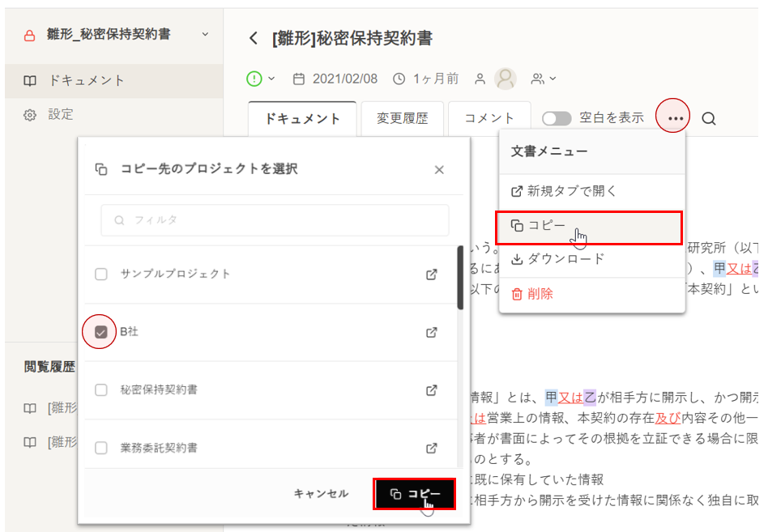Open B社 project external link icon
This screenshot has height=532, width=768.
[432, 332]
